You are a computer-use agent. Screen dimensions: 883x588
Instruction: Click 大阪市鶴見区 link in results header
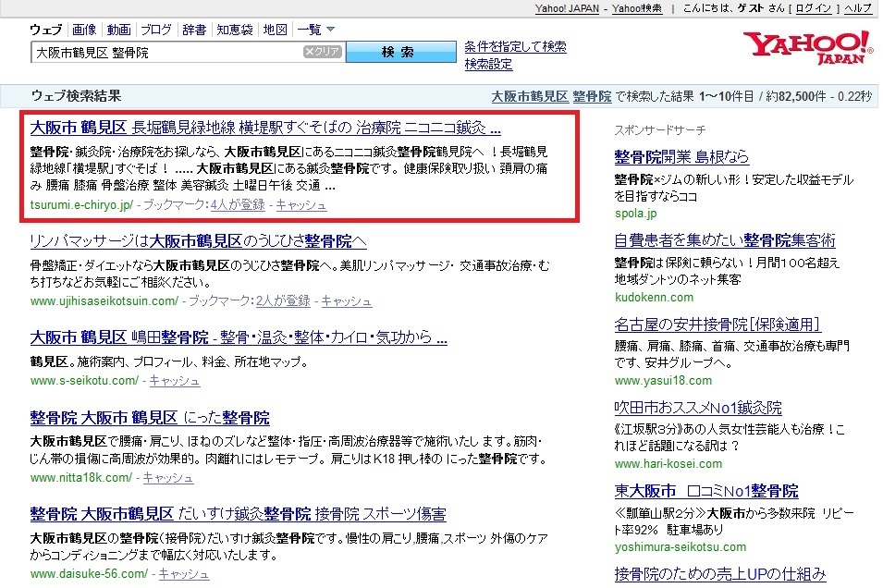[x=530, y=96]
